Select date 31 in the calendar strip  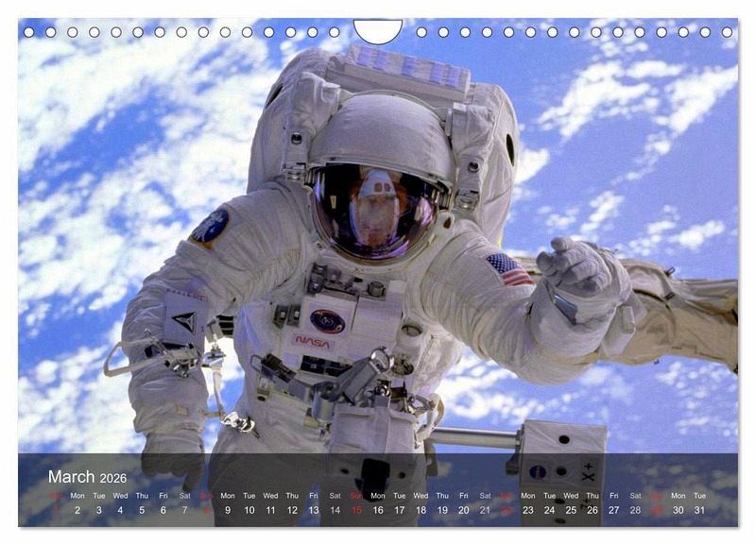pyautogui.click(x=699, y=510)
